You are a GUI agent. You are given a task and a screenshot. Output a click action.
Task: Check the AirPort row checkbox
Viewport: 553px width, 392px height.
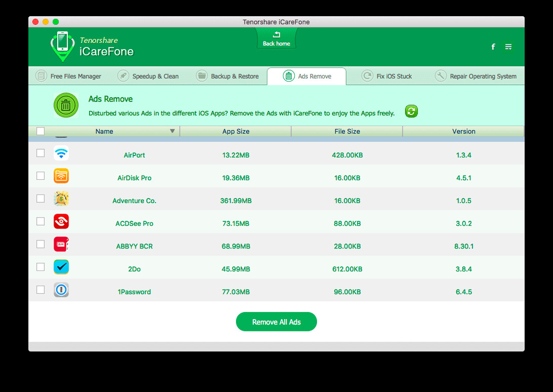[41, 153]
